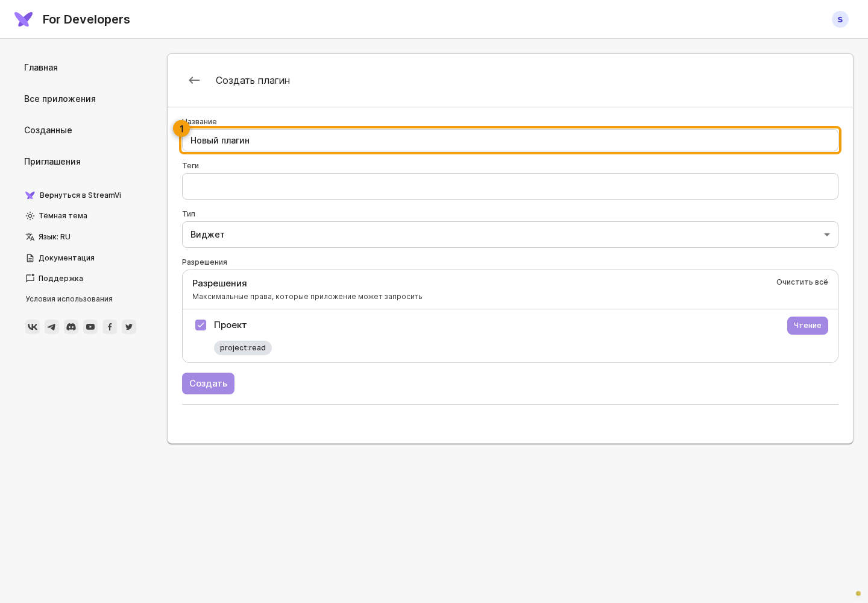Click the Чтение permission button
Screen dimensions: 868x603
click(808, 326)
